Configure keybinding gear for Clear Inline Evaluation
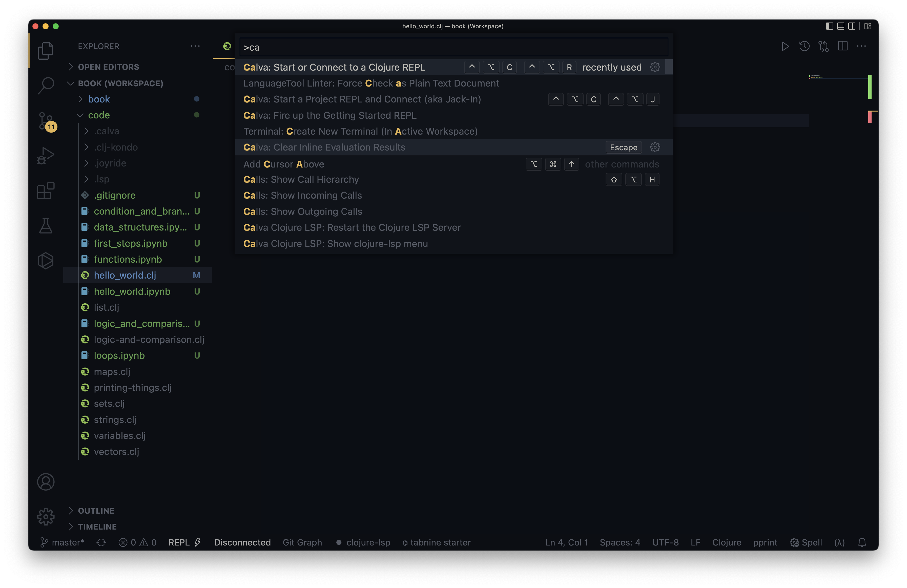 click(655, 148)
